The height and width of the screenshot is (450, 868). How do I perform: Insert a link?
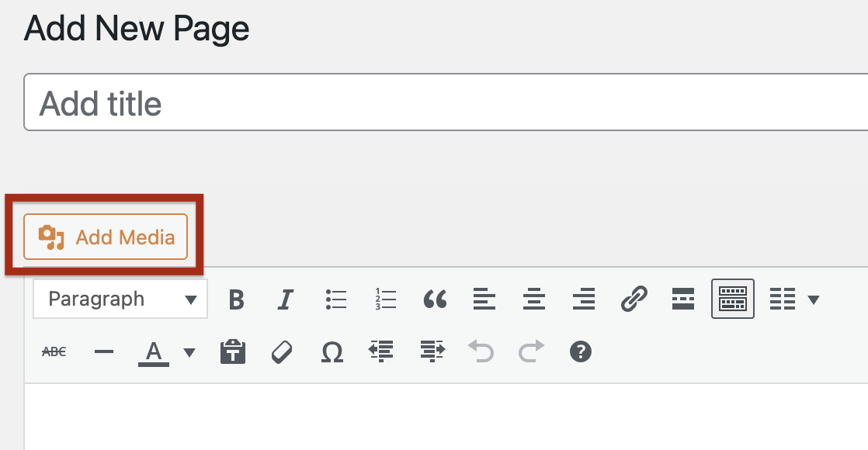click(x=634, y=299)
